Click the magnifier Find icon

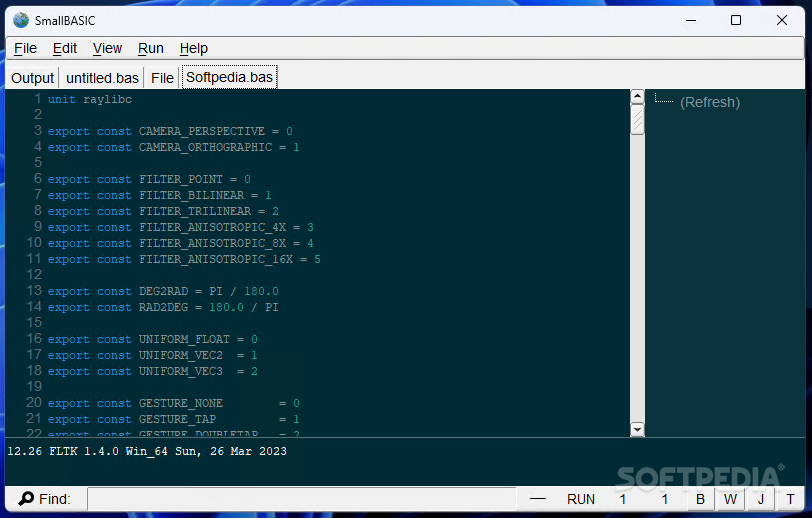[x=26, y=498]
